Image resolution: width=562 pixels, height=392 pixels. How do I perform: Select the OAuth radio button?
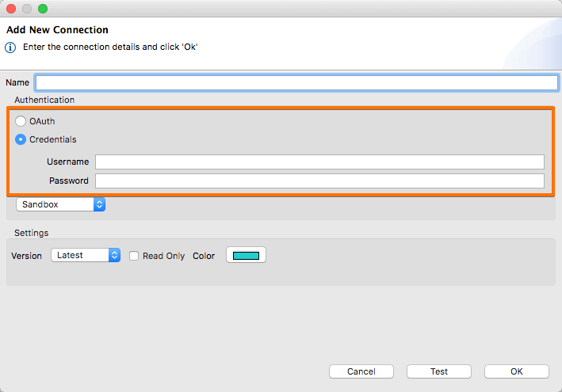pyautogui.click(x=21, y=122)
